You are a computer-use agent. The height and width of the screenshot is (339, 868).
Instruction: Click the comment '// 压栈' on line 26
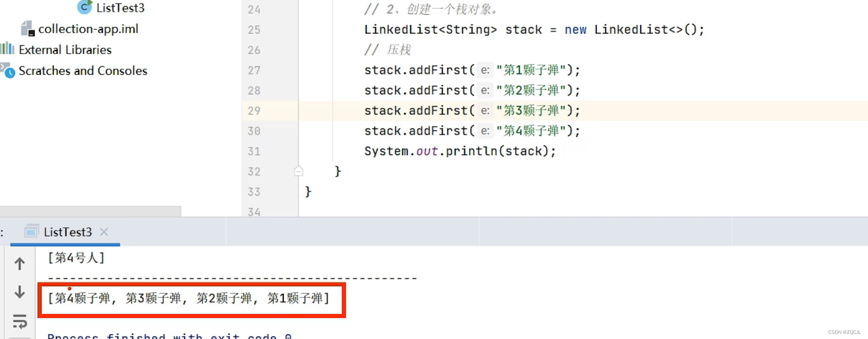[x=387, y=50]
